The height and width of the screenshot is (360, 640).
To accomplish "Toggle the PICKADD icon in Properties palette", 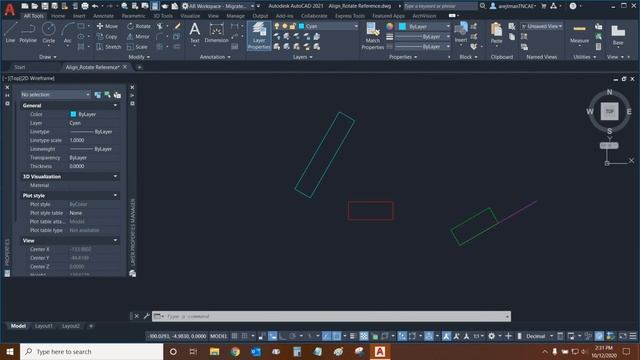I will tap(98, 95).
